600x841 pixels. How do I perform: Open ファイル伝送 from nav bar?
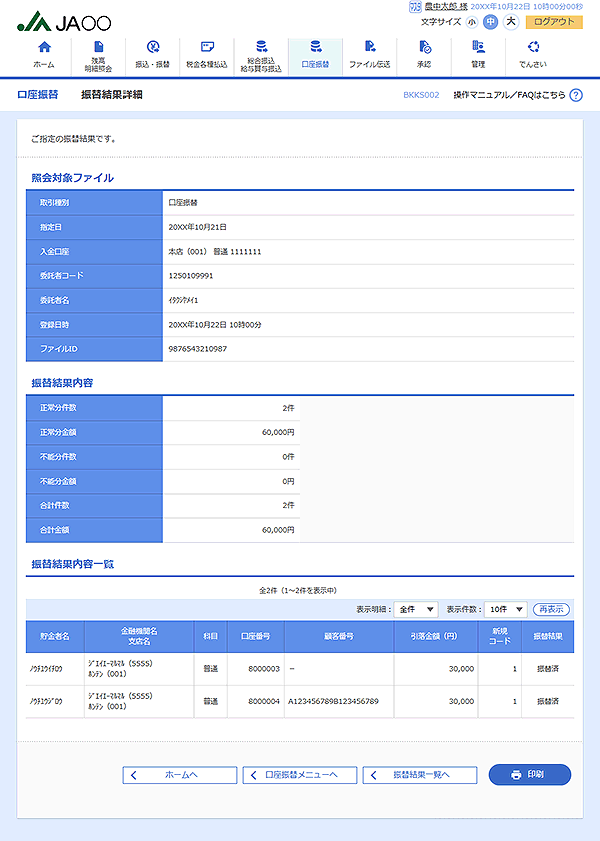coord(369,55)
